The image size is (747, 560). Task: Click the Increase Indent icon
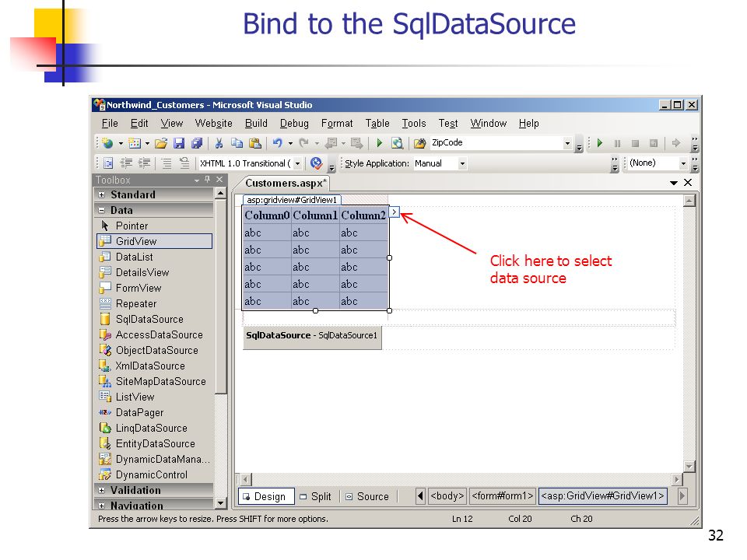[145, 163]
